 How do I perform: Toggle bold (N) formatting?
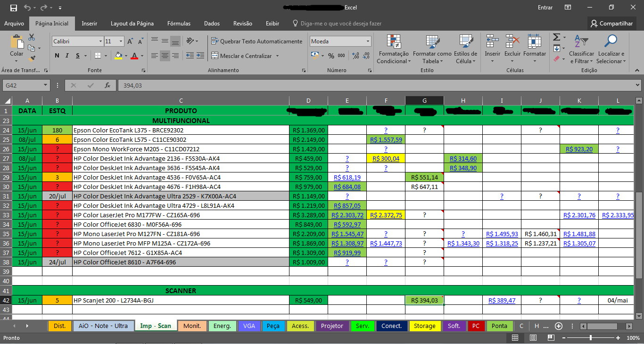click(57, 56)
